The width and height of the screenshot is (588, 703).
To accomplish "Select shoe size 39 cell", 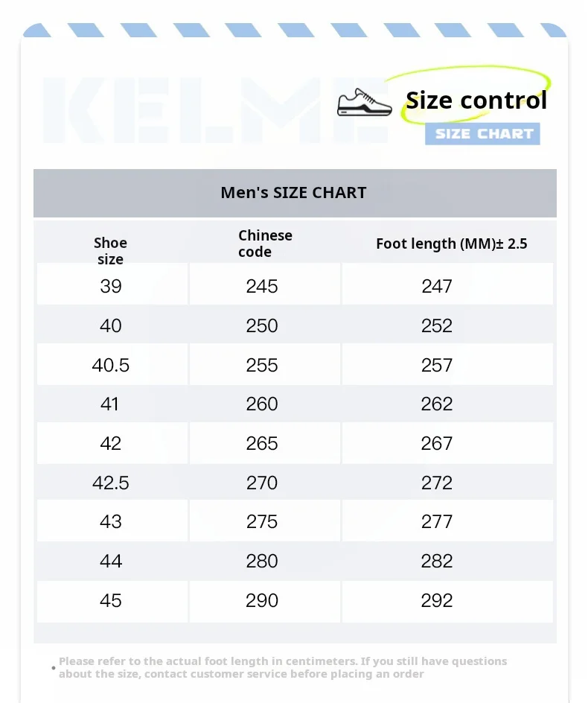I will coord(111,286).
